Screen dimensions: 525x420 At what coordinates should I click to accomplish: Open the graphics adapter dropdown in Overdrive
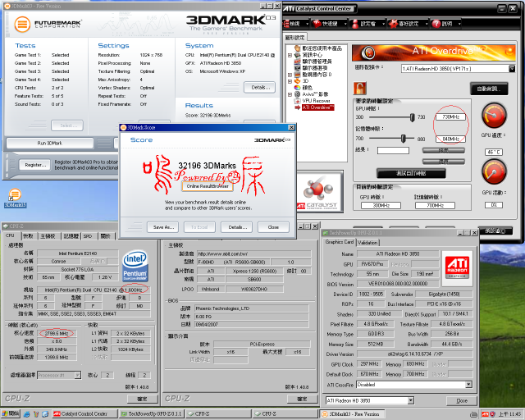(x=512, y=69)
